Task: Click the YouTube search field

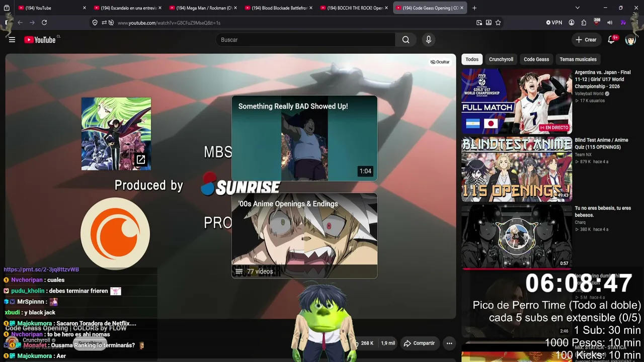Action: click(305, 40)
